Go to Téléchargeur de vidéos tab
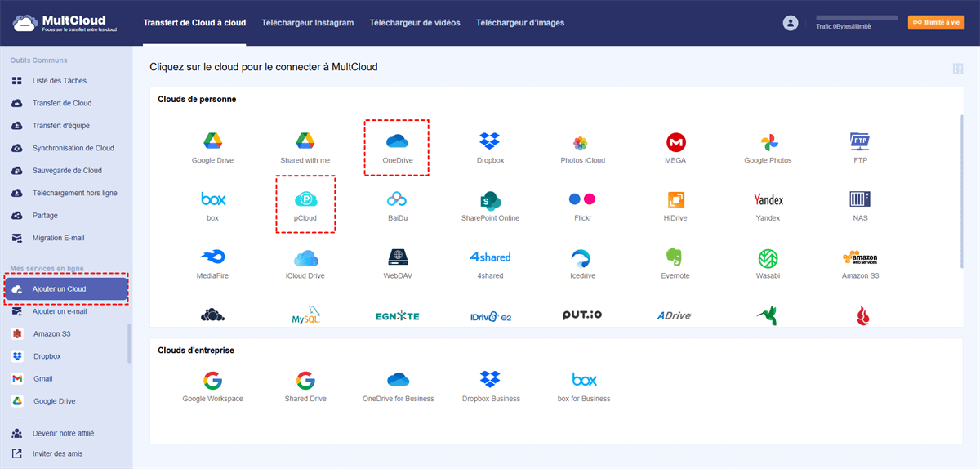 pos(415,23)
